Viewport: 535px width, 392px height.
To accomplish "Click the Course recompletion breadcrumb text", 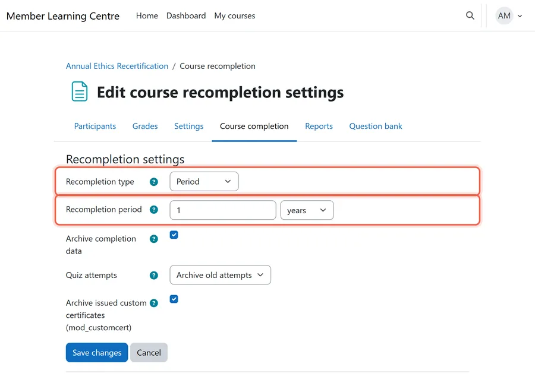I will click(218, 66).
